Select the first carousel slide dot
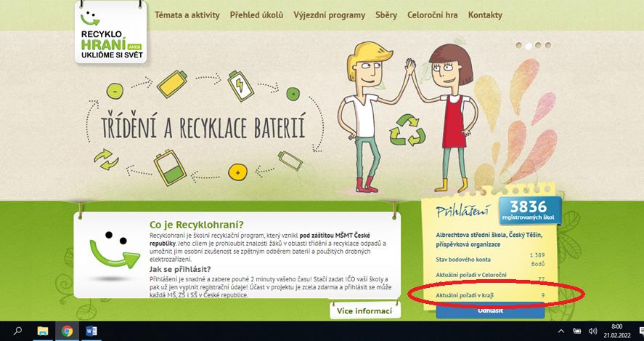Screen dimensions: 644x341 coord(519,45)
